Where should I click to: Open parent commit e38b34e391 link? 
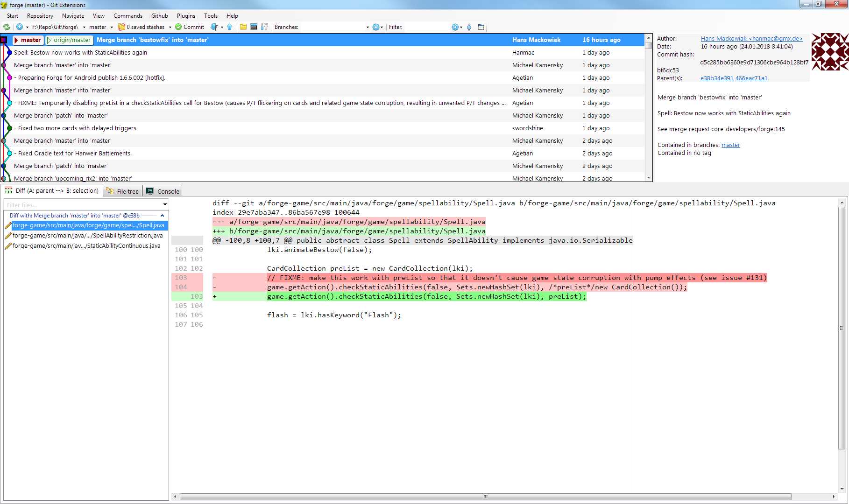[x=716, y=78]
